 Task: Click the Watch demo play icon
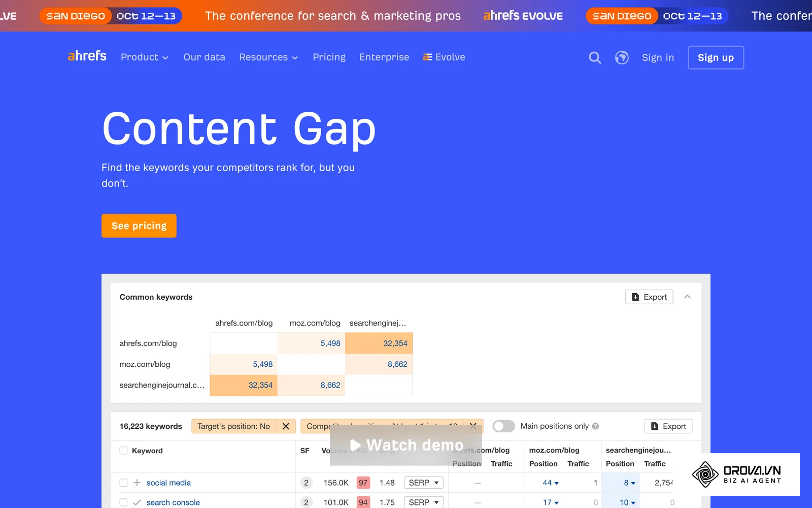pos(355,445)
